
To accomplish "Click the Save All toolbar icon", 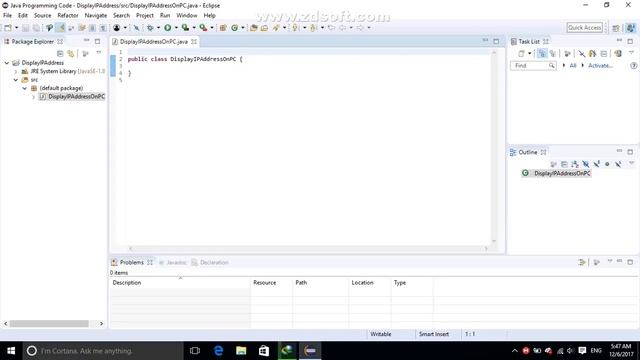I will click(36, 28).
